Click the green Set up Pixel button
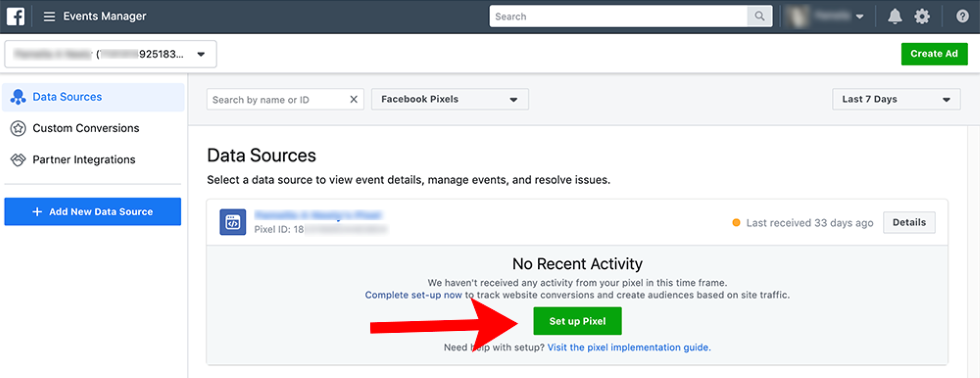 578,321
